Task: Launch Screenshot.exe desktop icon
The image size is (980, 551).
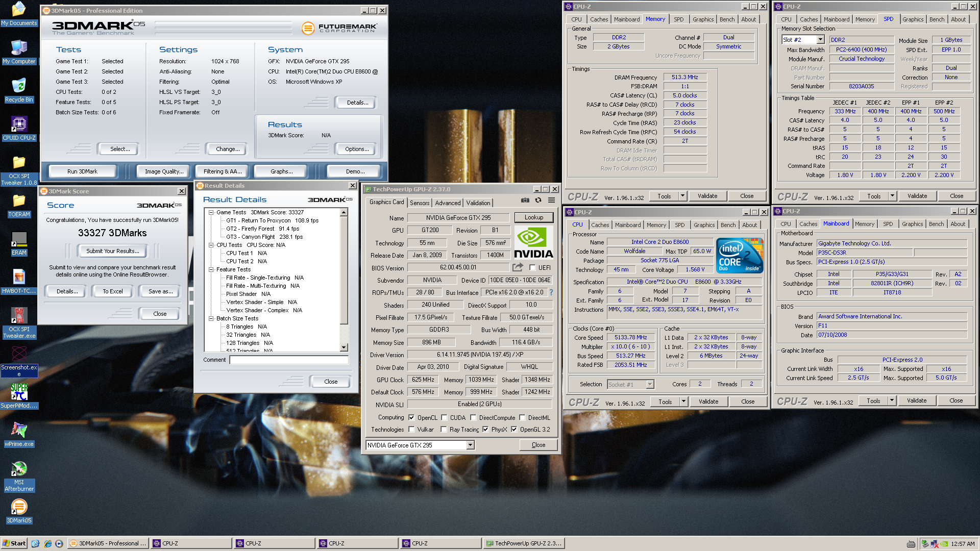Action: coord(19,362)
